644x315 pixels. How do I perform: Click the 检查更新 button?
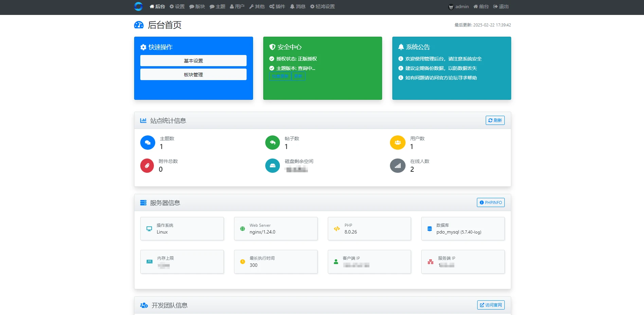(280, 76)
